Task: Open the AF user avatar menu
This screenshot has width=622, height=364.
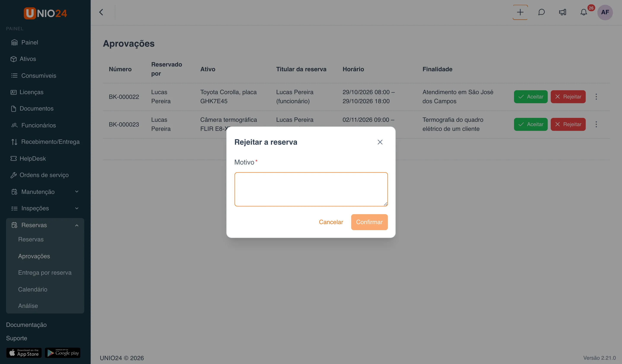Action: click(x=605, y=12)
